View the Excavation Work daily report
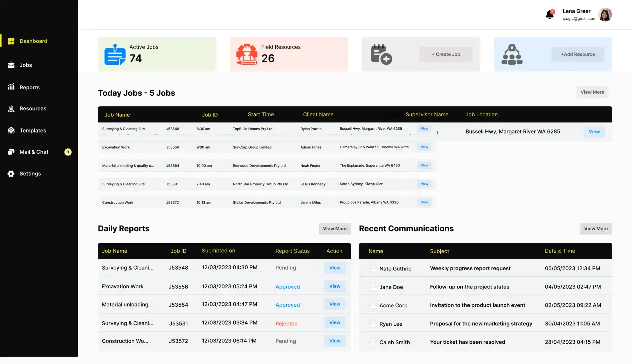 coord(335,286)
